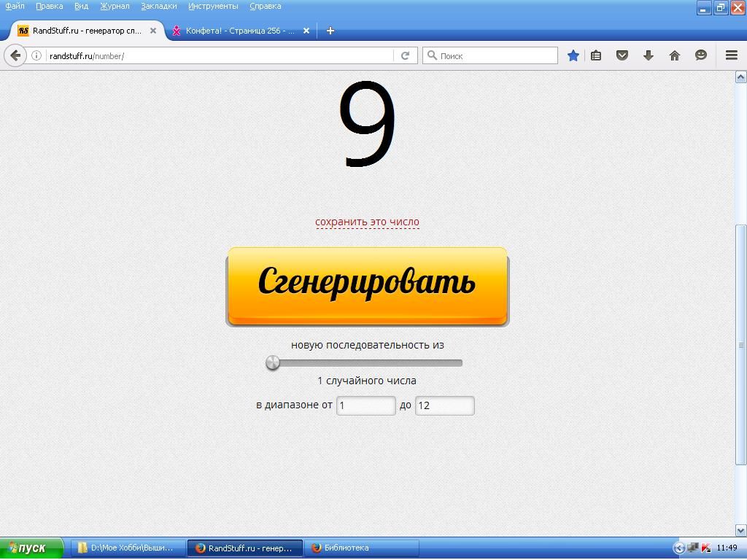Screen dimensions: 747x560
Task: Click the Pocket save icon
Action: 622,55
